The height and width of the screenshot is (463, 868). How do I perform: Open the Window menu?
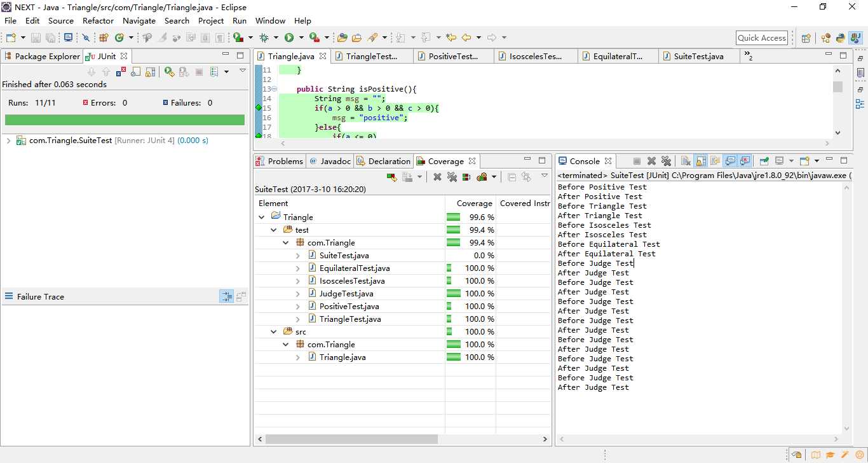[270, 20]
